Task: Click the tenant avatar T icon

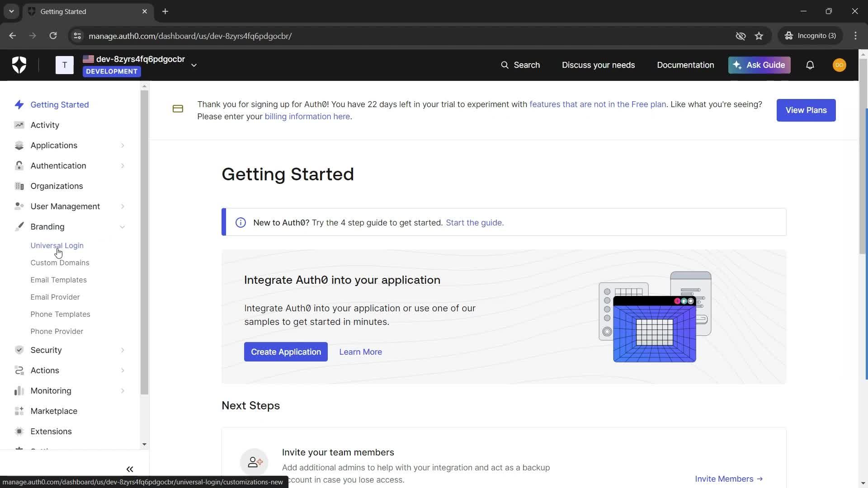Action: pyautogui.click(x=65, y=65)
